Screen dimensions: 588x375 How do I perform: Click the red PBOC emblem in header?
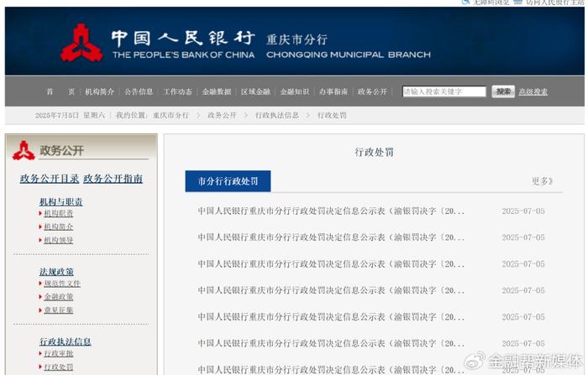[81, 43]
